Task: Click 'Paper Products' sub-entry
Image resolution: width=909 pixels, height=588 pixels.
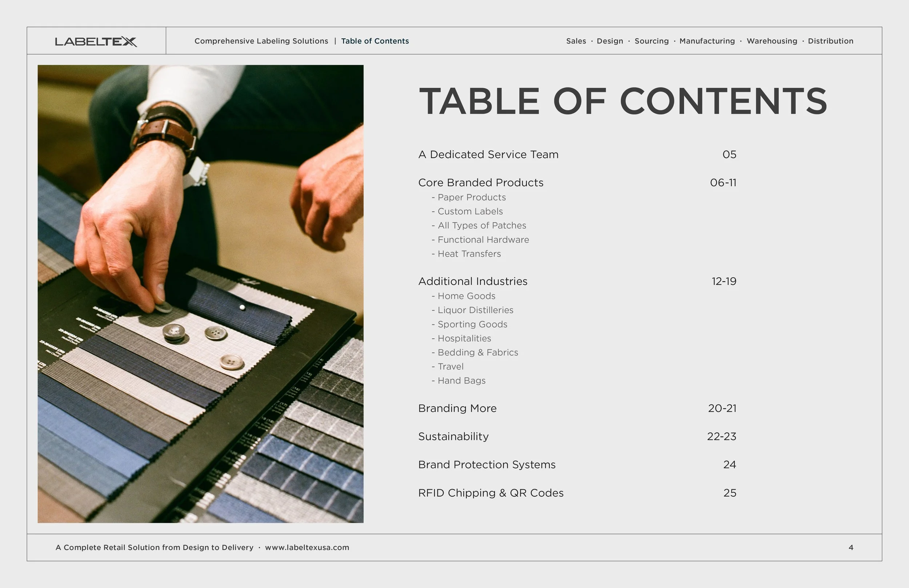Action: coord(472,197)
